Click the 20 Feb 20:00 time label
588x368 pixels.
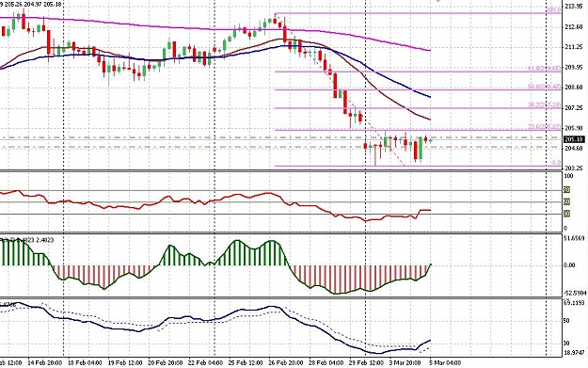tap(166, 363)
